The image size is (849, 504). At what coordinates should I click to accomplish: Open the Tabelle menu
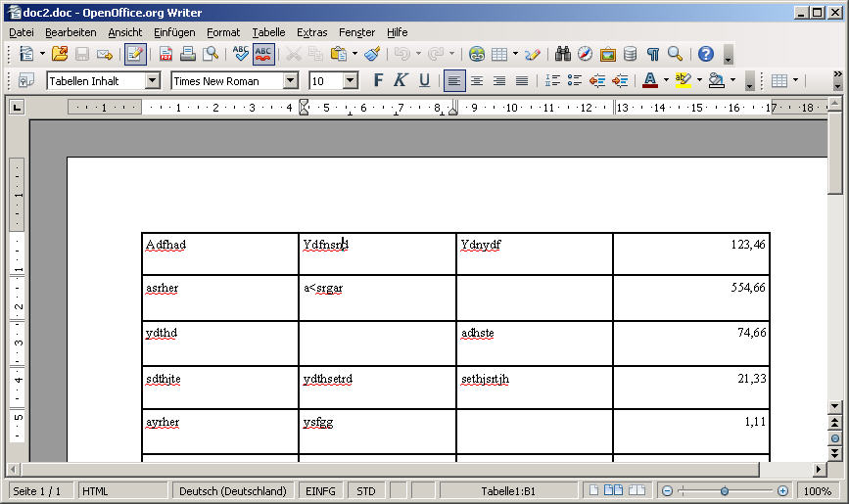[267, 32]
